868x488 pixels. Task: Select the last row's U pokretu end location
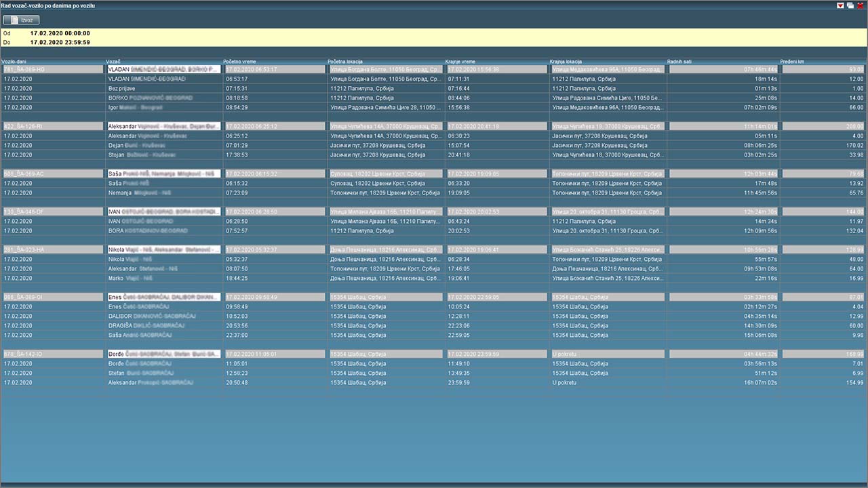pyautogui.click(x=564, y=382)
